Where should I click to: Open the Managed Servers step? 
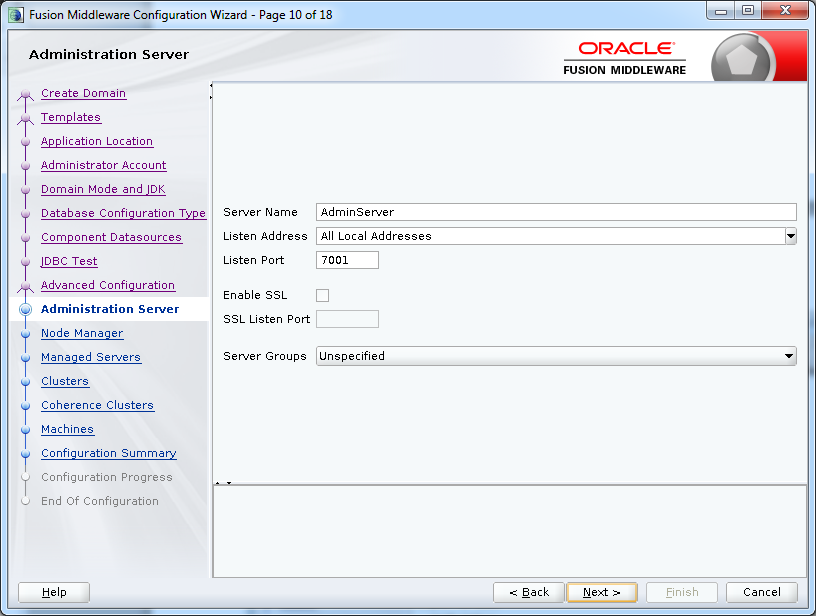91,357
